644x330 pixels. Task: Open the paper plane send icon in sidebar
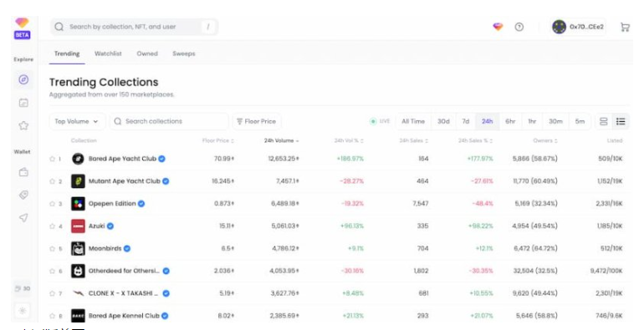23,217
